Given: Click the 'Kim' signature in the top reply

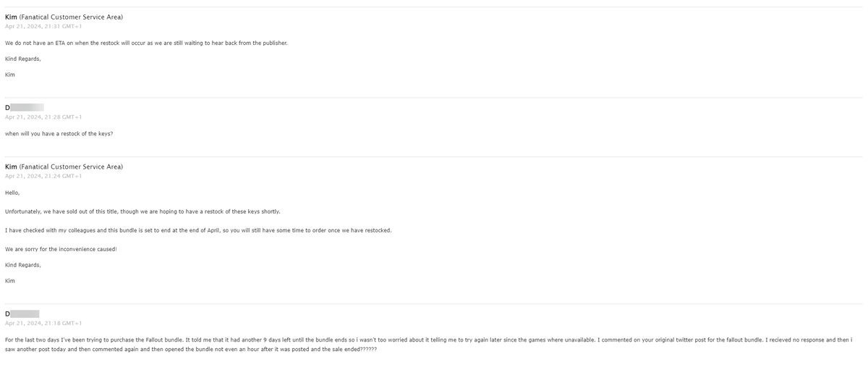Looking at the screenshot, I should (9, 75).
